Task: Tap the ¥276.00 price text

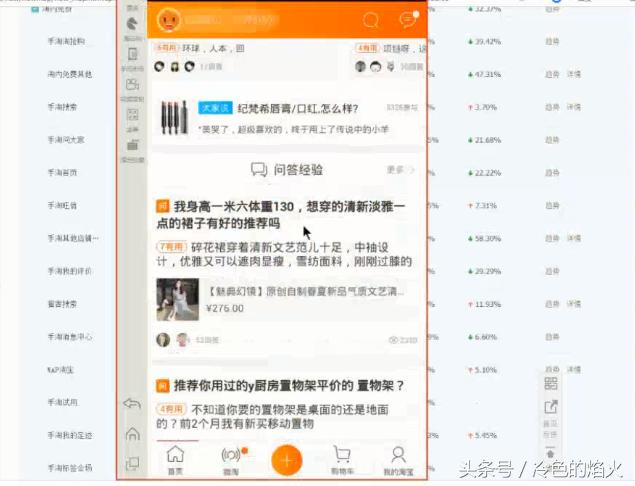Action: coord(225,308)
